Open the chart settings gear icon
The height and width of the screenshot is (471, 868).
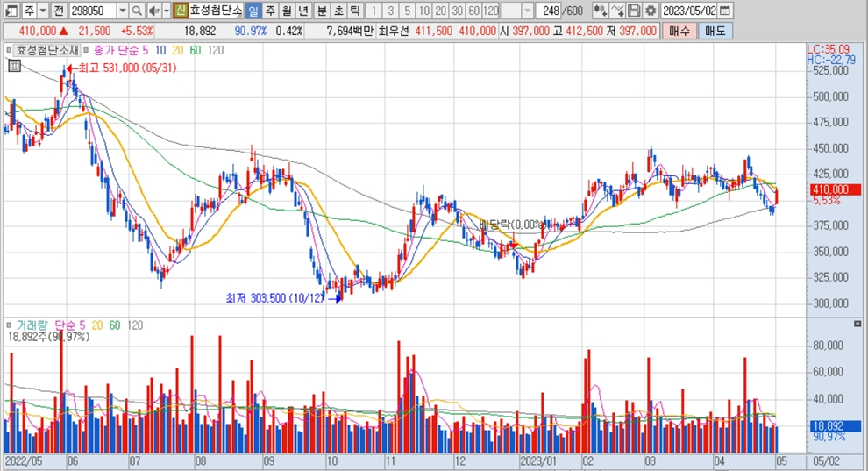(x=650, y=11)
